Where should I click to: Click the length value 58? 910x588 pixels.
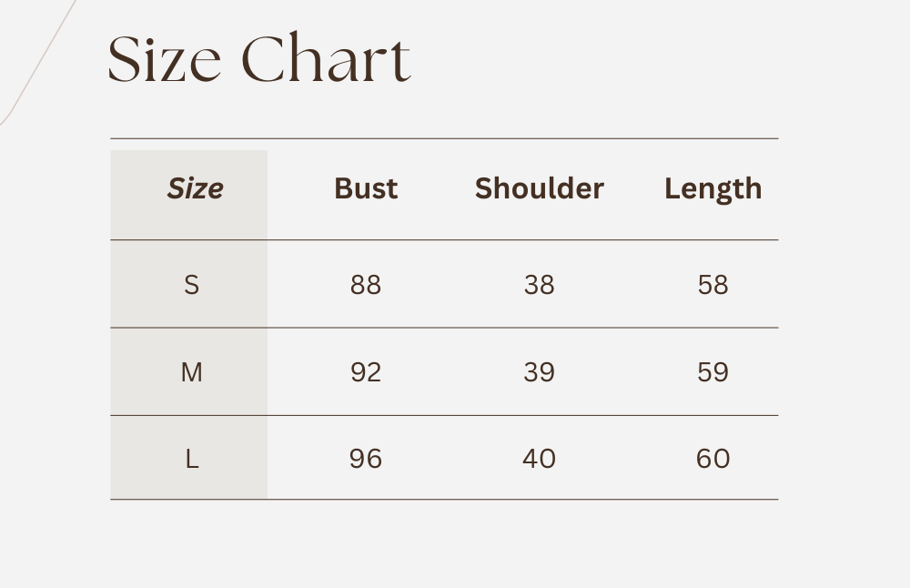713,285
